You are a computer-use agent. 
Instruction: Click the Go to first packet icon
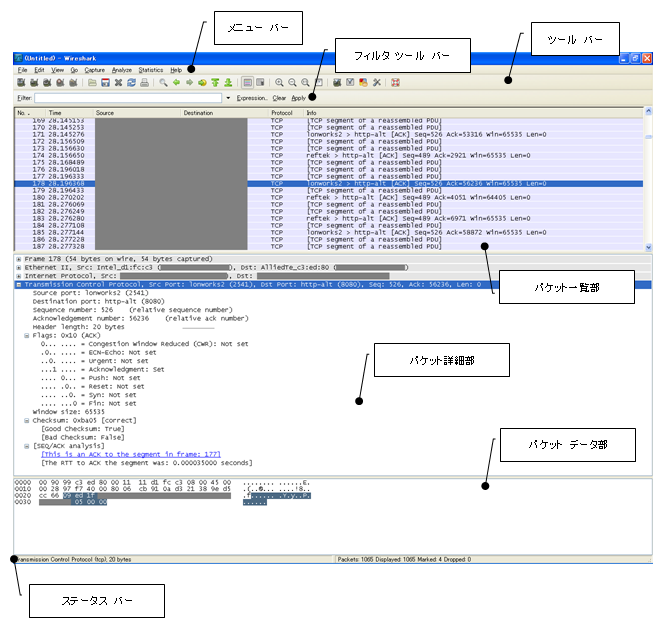[215, 83]
